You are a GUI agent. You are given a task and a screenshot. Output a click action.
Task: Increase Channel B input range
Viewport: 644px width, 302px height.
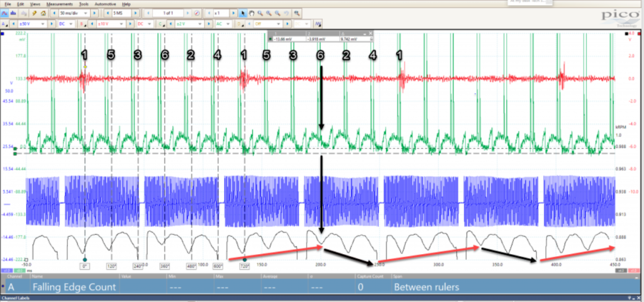click(x=130, y=24)
